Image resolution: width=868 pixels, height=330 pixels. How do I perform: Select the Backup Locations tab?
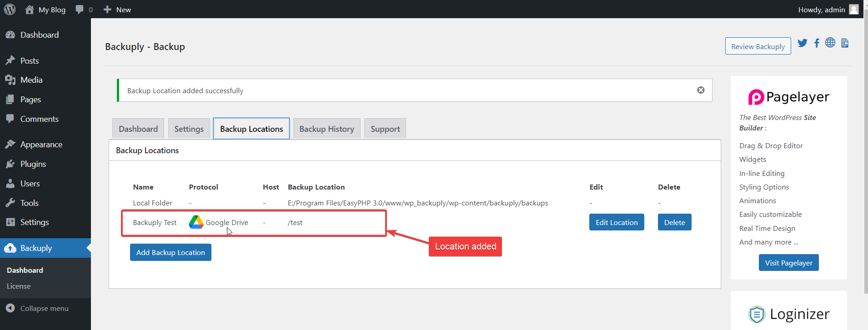click(x=251, y=129)
